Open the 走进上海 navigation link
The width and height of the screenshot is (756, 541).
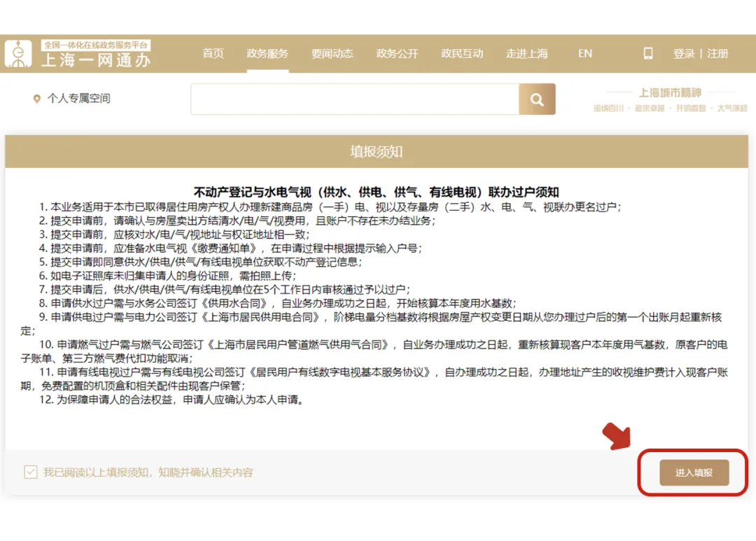526,53
